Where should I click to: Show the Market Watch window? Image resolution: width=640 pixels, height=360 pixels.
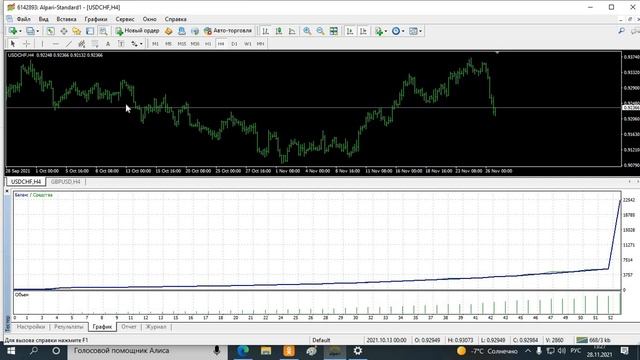click(50, 31)
